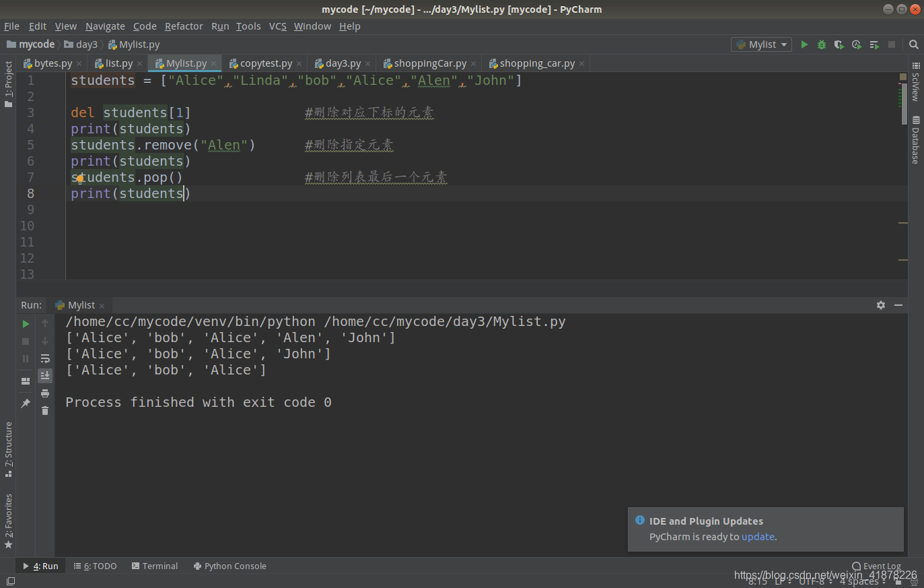Click the update link in notification
Viewport: 924px width, 588px height.
[758, 537]
